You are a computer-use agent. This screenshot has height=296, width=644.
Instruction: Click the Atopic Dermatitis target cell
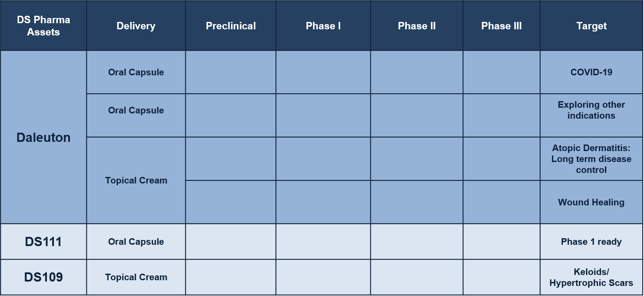click(x=591, y=159)
